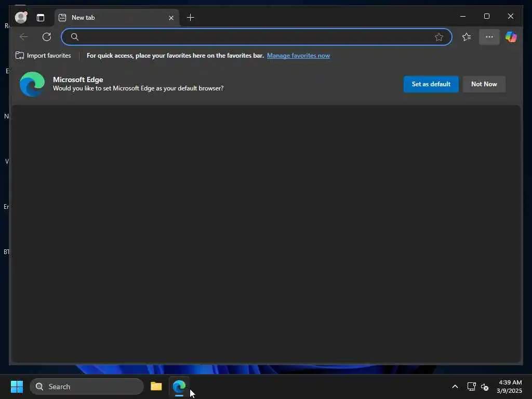Image resolution: width=532 pixels, height=399 pixels.
Task: Select the New tab tab
Action: click(117, 18)
